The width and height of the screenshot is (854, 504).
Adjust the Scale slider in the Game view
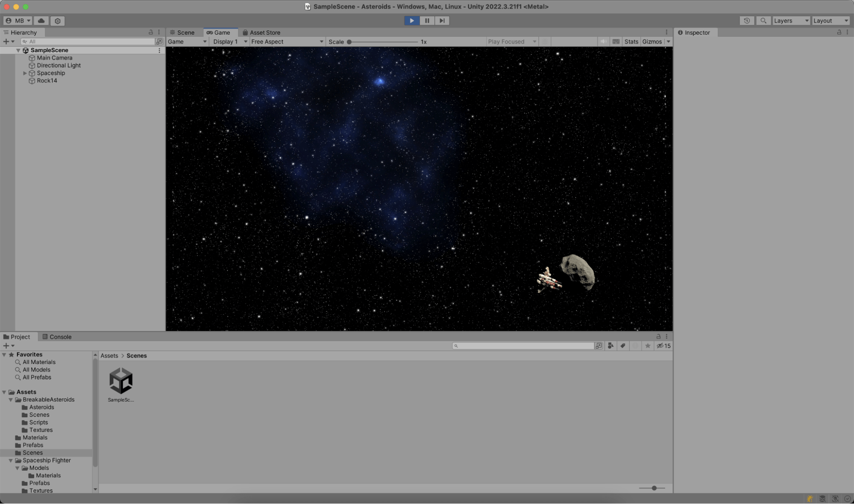coord(349,41)
